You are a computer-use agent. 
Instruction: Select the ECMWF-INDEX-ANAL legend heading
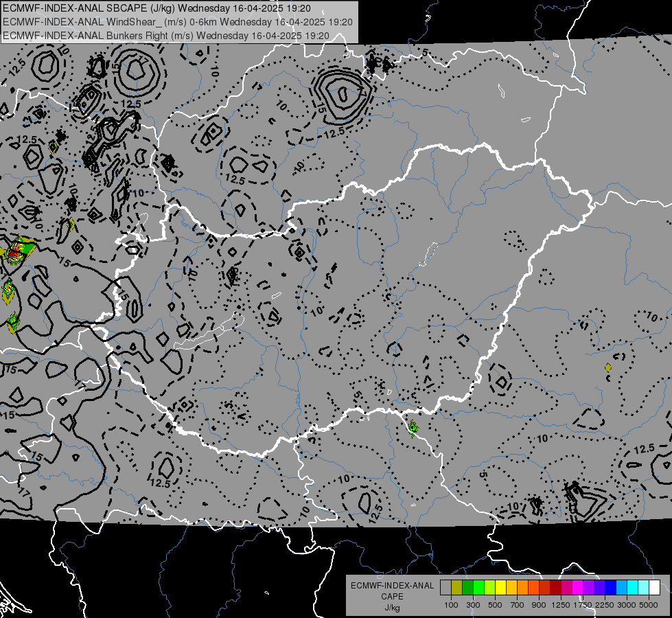click(x=392, y=586)
